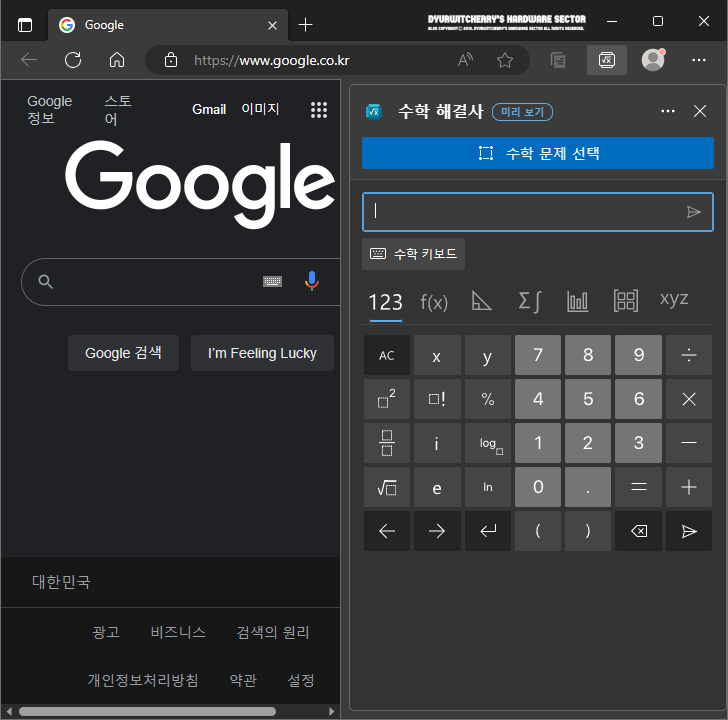Refresh the current page
728x720 pixels.
point(73,60)
